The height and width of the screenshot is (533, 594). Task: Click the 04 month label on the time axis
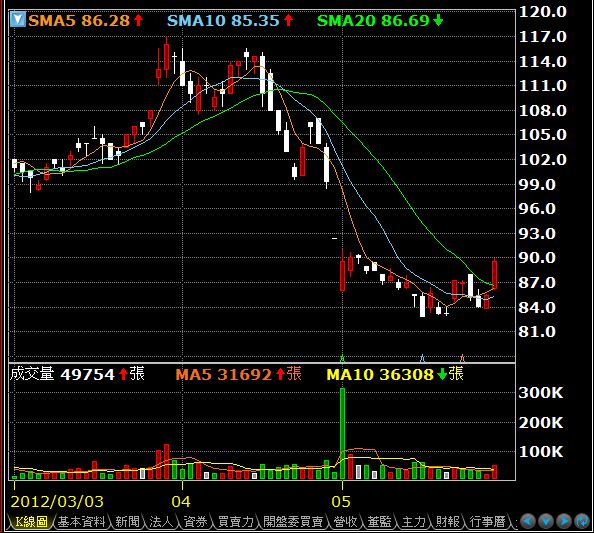[x=181, y=502]
